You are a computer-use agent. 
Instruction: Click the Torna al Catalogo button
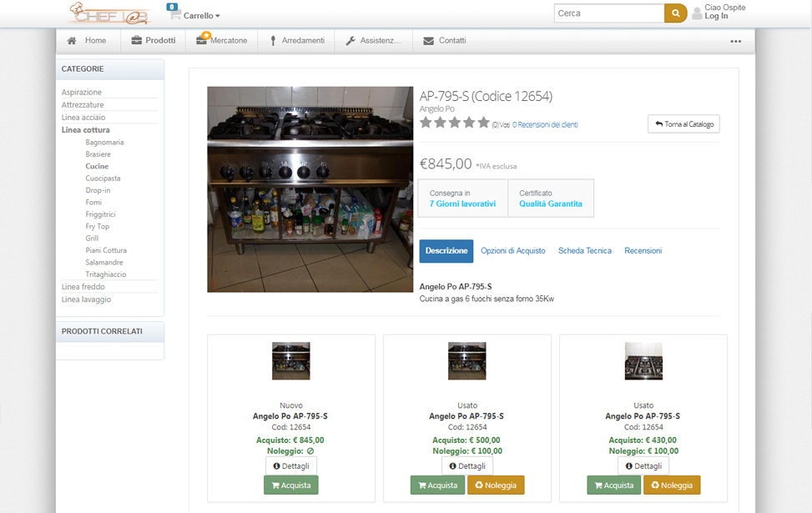[683, 123]
